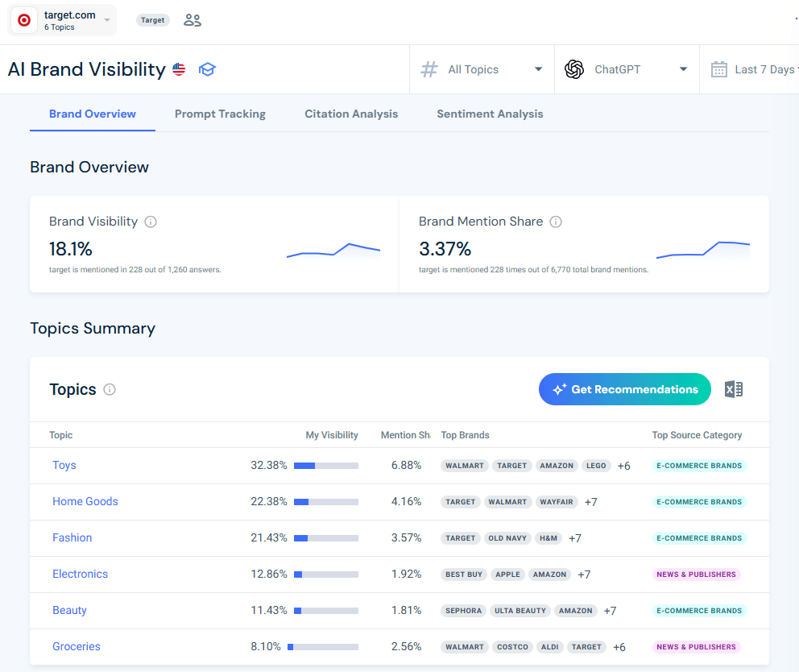Show Brand Mention Share info icon

[556, 222]
